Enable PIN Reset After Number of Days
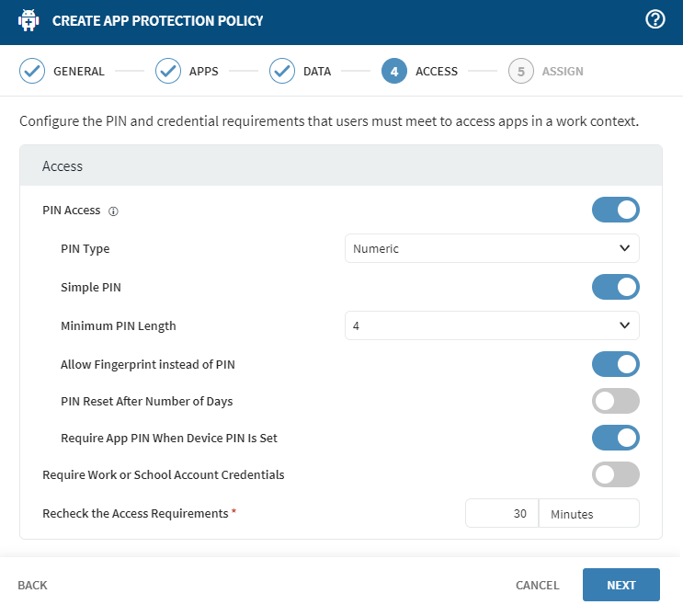Screen dimensions: 683x616 pyautogui.click(x=615, y=401)
